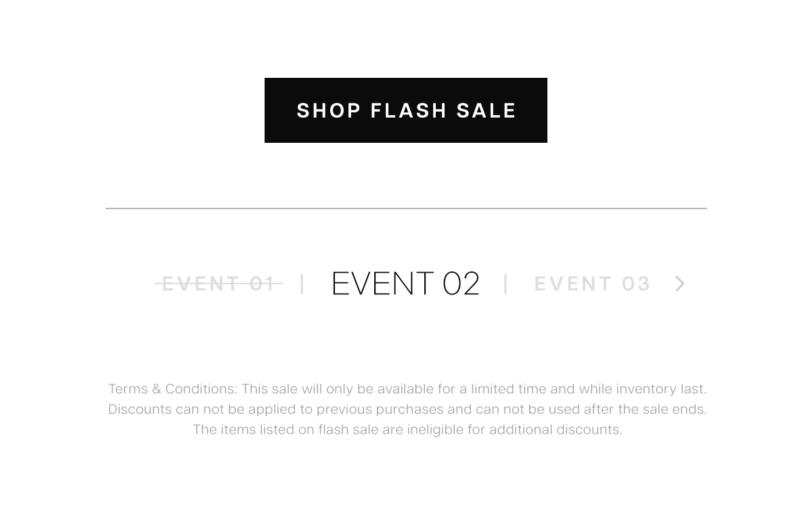
Task: Click the separator bar between EVENT 02 and EVENT 03
Action: (505, 284)
